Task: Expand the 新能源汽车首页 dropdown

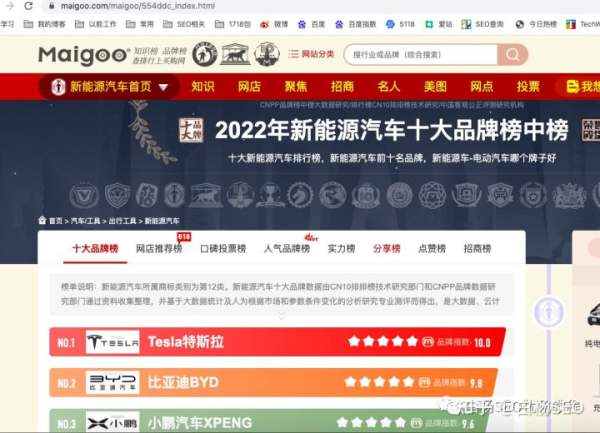Action: pos(109,87)
